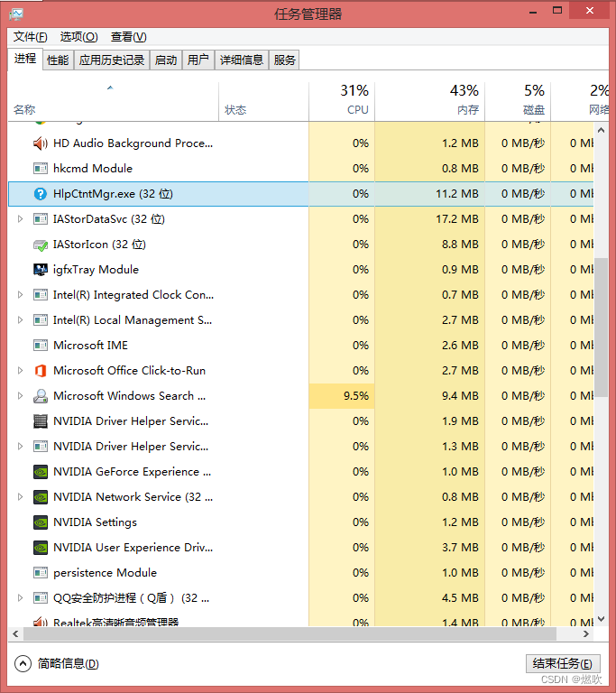This screenshot has height=693, width=616.
Task: Click the vertical scrollbar thumb
Action: (601, 327)
